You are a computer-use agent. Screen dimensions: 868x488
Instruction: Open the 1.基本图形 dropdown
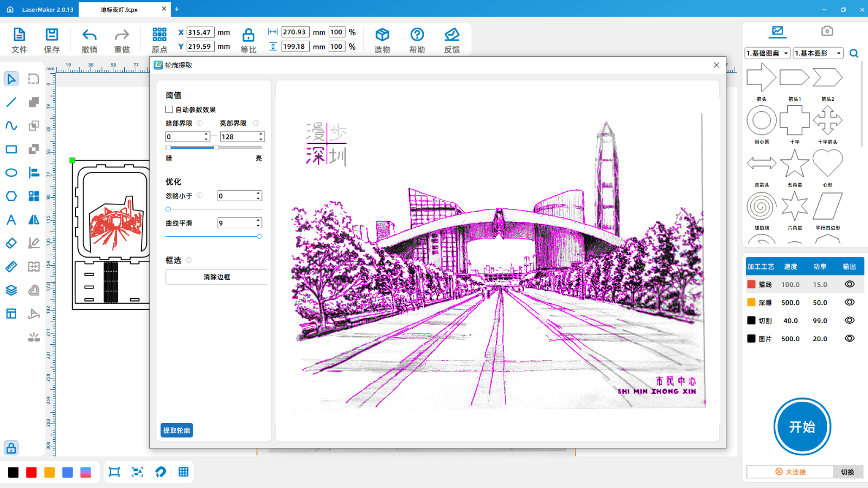(818, 53)
